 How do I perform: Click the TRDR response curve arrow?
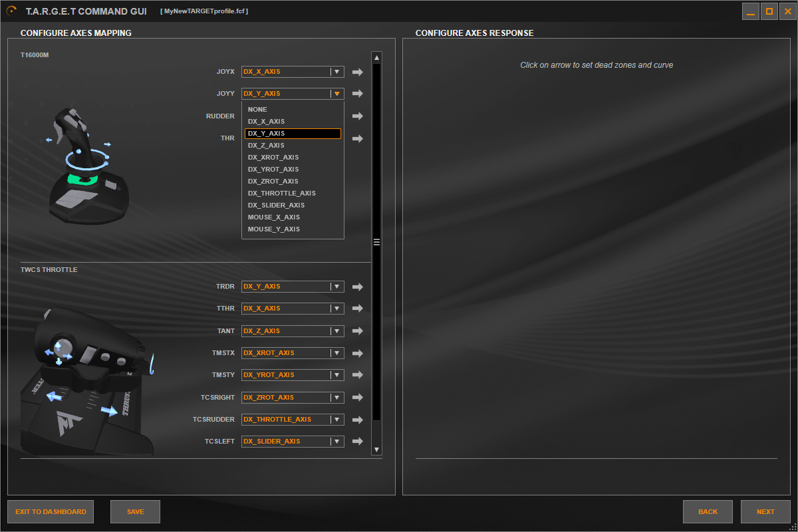[357, 287]
